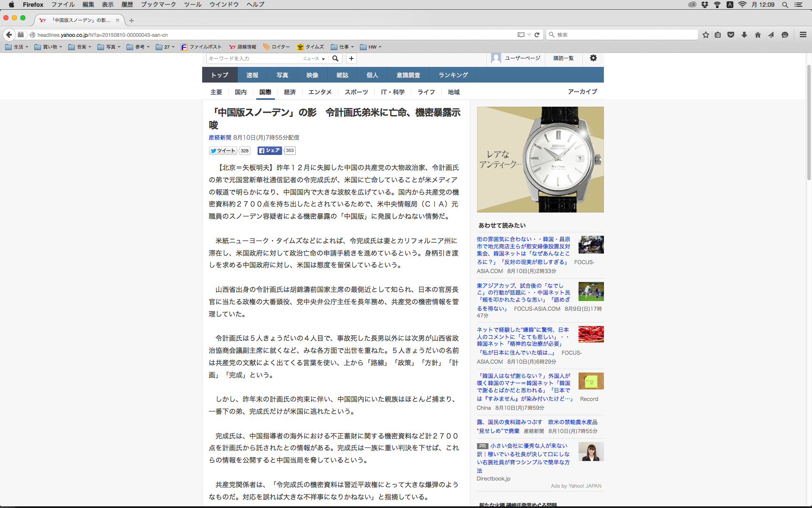Select the 経済 news category
Viewport: 812px width, 508px height.
290,92
